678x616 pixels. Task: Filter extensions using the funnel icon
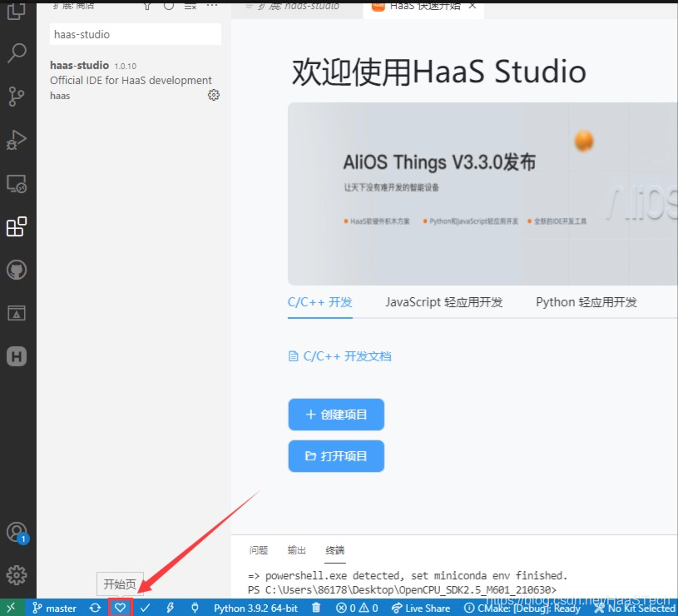pos(148,6)
